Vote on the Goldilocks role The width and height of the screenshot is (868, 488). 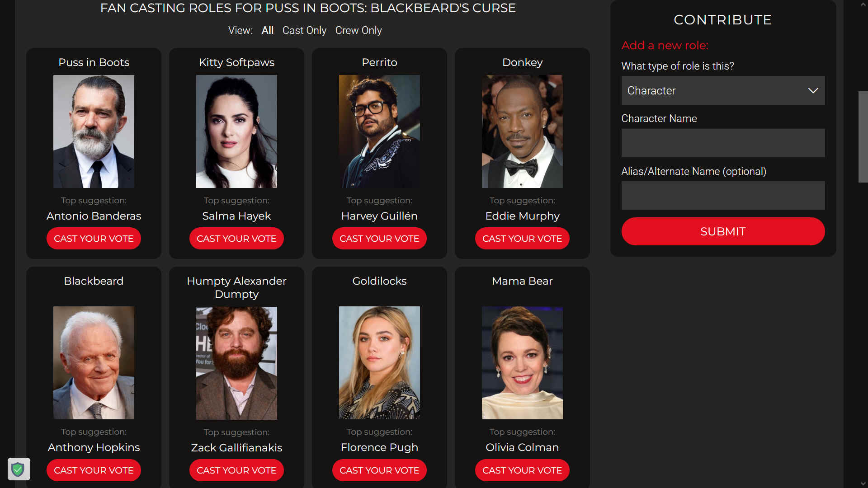click(x=379, y=470)
